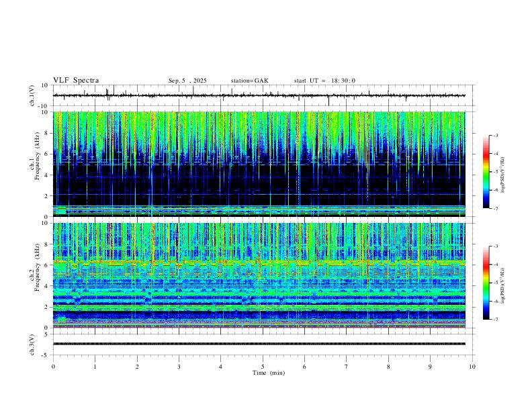The image size is (532, 411).
Task: Click the '-3' label on upper colorbar
Action: tap(495, 135)
